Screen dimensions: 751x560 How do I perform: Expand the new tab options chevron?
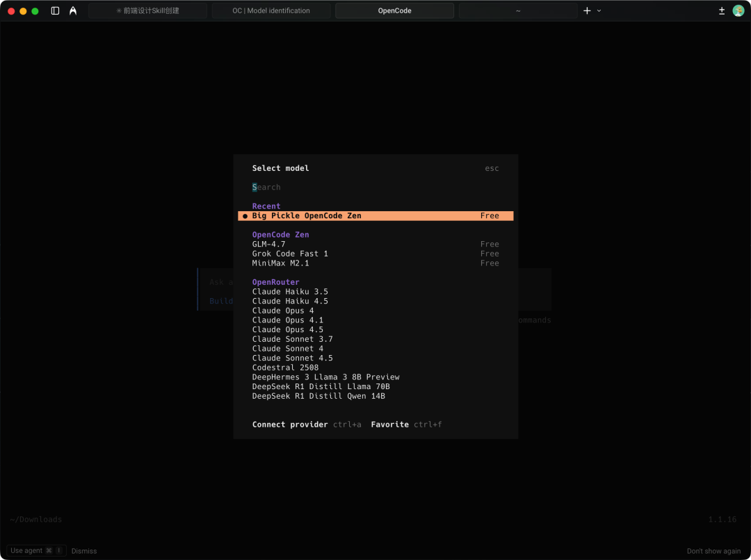click(599, 11)
